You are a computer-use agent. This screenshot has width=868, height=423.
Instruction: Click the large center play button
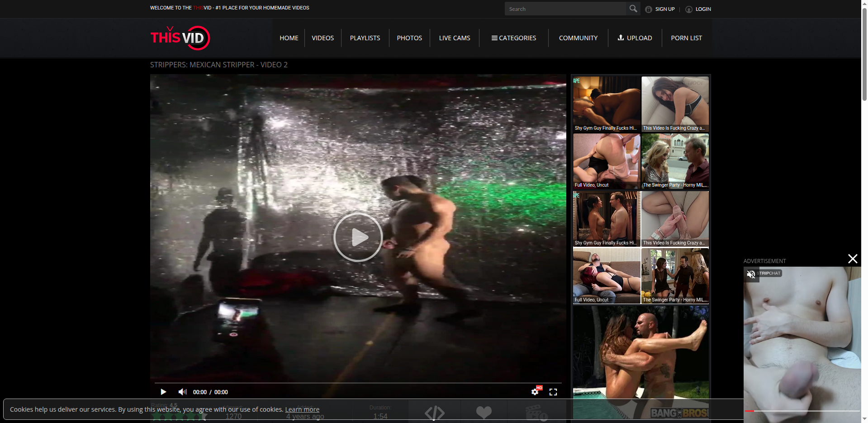358,237
